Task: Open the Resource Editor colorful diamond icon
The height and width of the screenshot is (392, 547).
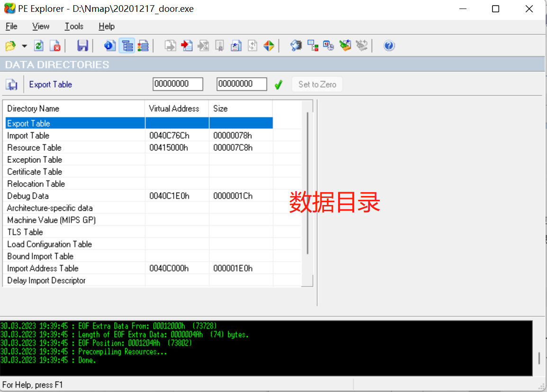Action: (269, 46)
